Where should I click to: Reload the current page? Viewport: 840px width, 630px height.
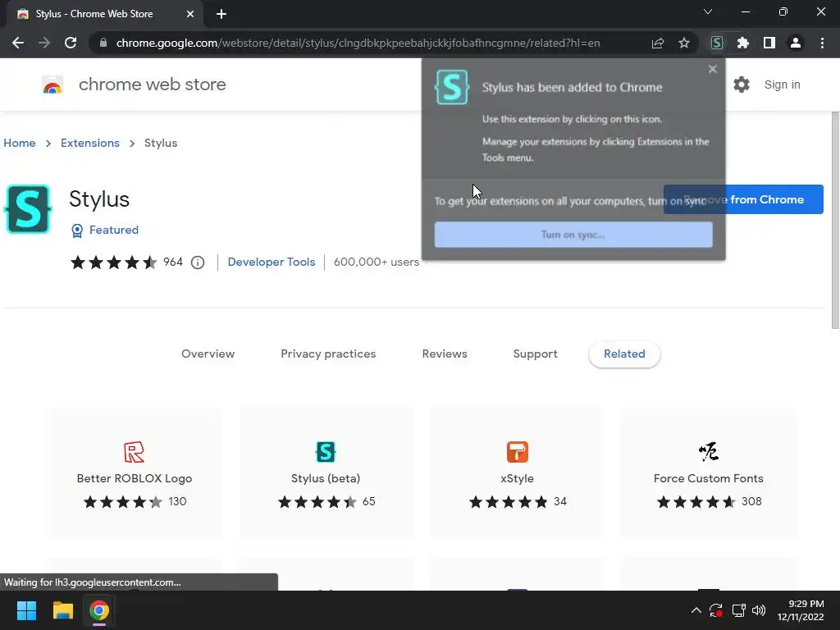tap(71, 43)
